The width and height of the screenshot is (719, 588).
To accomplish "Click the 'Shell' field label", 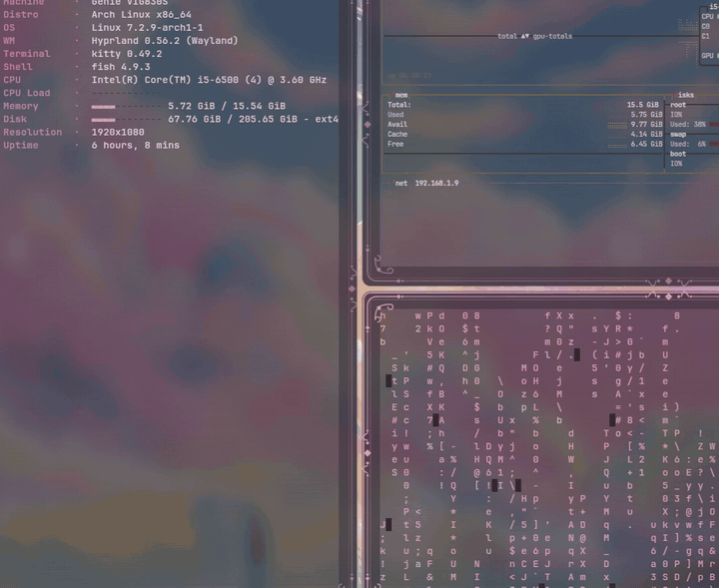I will pos(17,67).
